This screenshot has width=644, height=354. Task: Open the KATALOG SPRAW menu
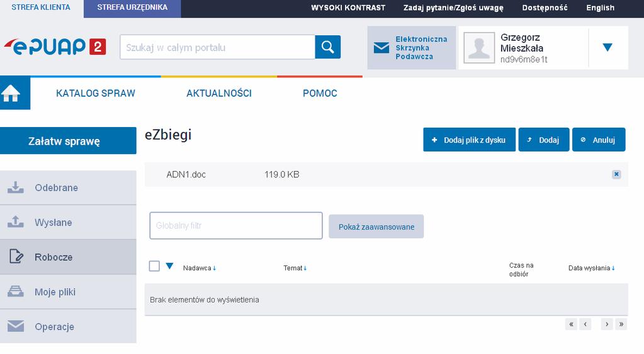coord(96,93)
